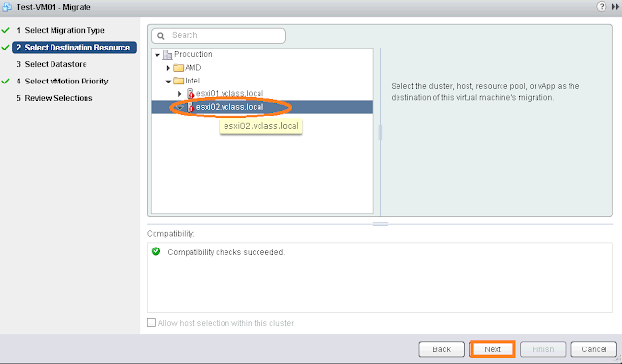Select the Intel folder label

click(192, 81)
